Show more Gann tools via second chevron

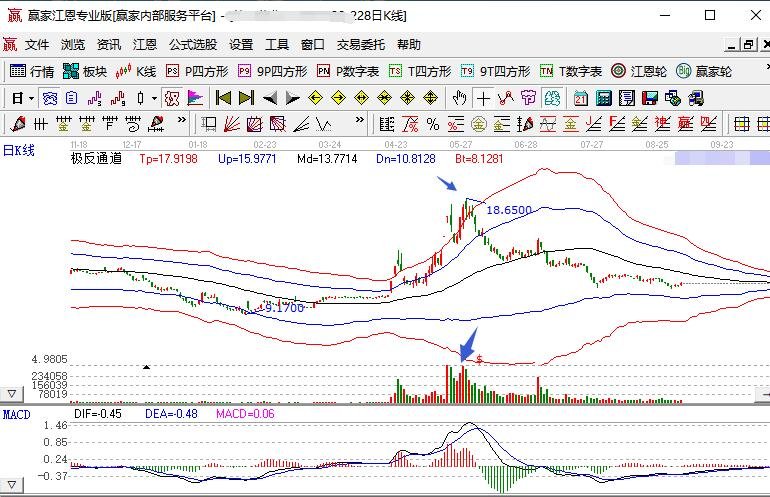click(x=360, y=119)
